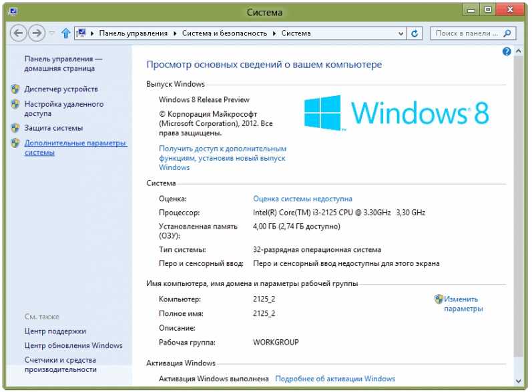Click the shield icon beside Изменить параметры
The width and height of the screenshot is (532, 392).
point(439,299)
